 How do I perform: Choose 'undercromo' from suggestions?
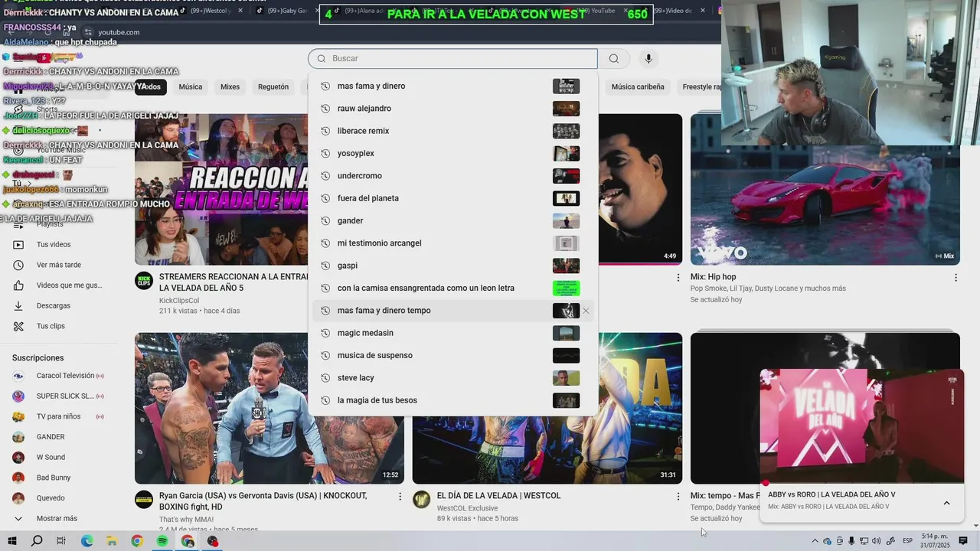click(x=452, y=176)
